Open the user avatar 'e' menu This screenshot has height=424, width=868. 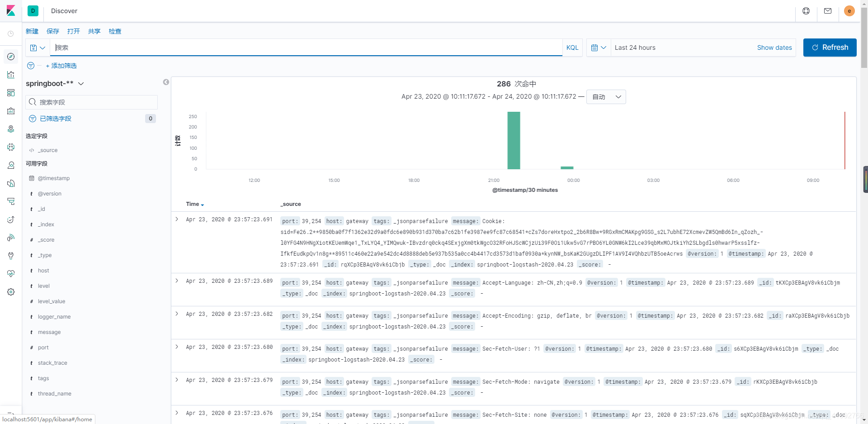(x=849, y=11)
